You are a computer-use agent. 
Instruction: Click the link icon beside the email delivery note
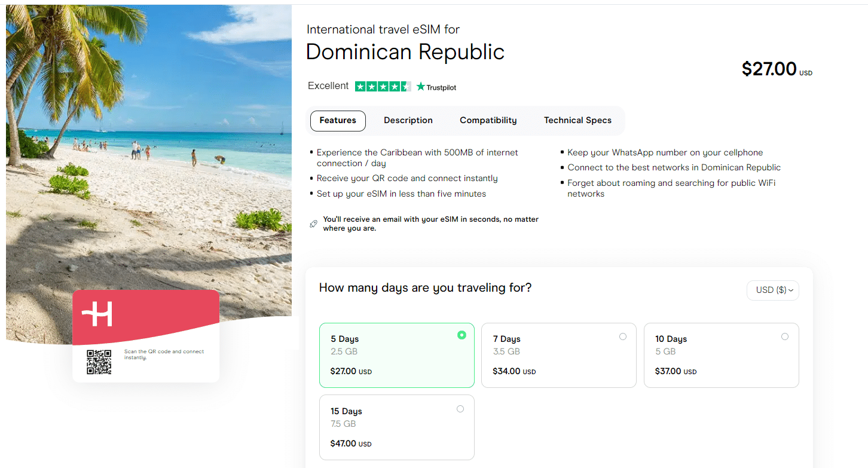313,223
